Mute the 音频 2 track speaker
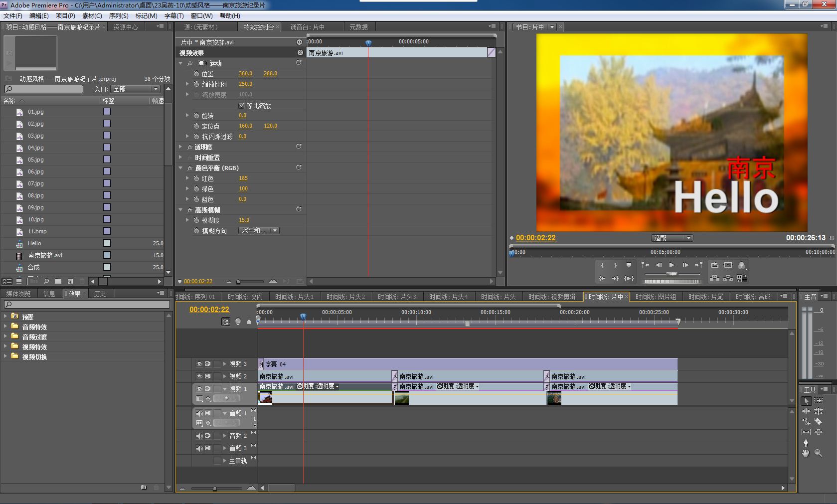Viewport: 837px width, 504px height. tap(199, 436)
